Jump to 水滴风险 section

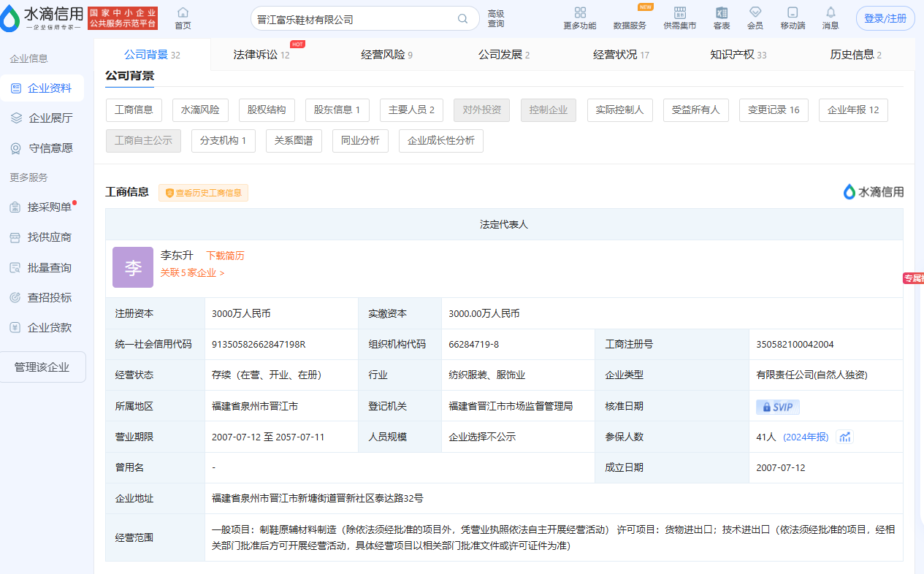[201, 110]
